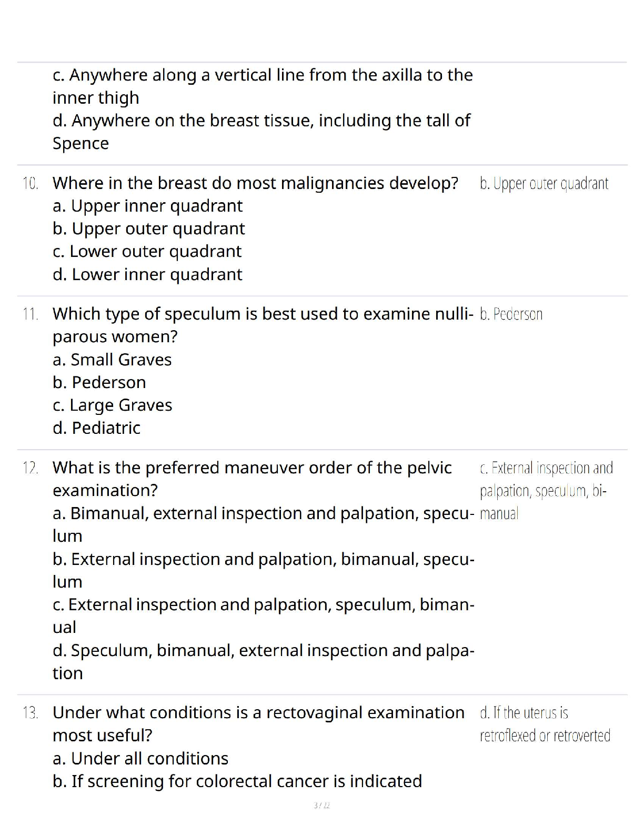Click the question 12 answer key on right

[546, 490]
